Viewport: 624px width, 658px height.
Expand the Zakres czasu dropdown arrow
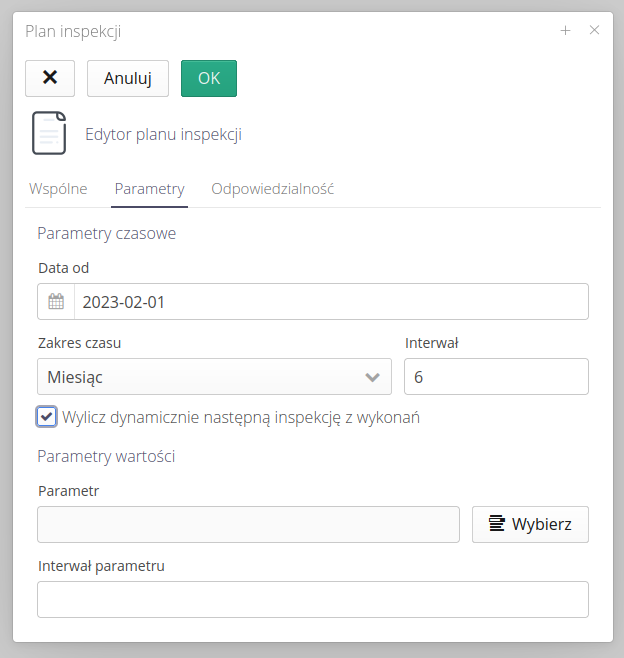tap(372, 378)
